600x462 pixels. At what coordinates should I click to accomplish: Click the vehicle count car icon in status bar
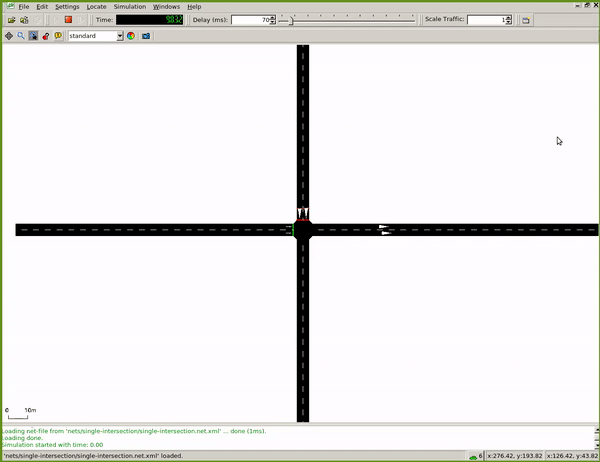(473, 457)
